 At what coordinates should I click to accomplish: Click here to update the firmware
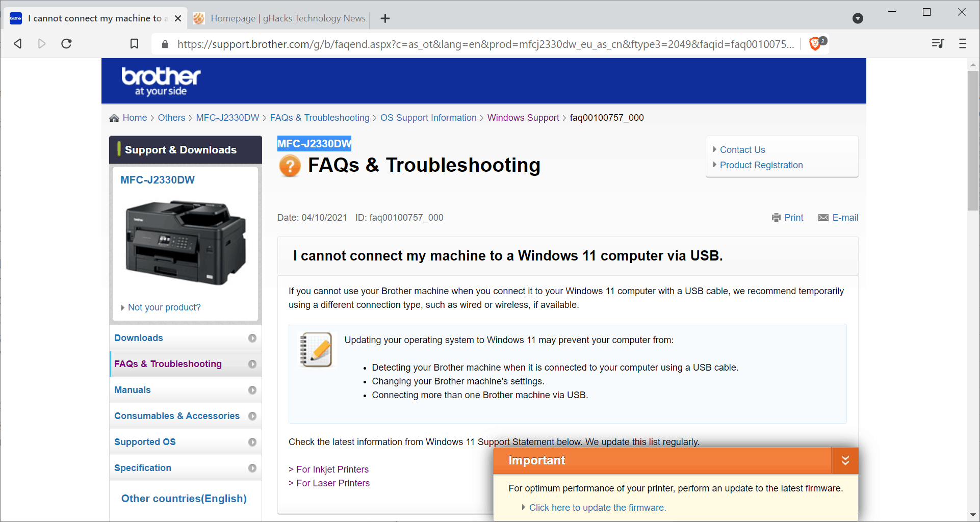click(x=597, y=507)
